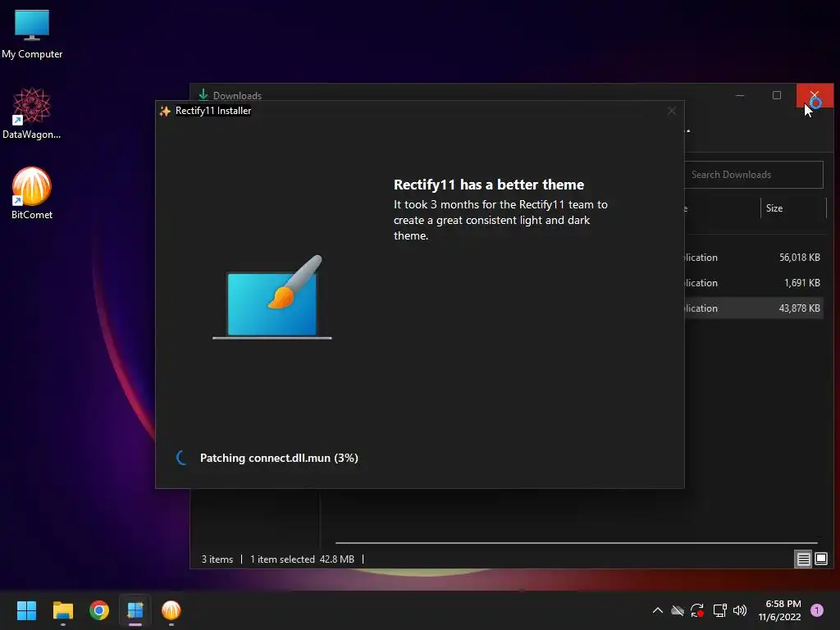Image resolution: width=840 pixels, height=630 pixels.
Task: Select the DataWagon desktop shortcut
Action: 32,113
